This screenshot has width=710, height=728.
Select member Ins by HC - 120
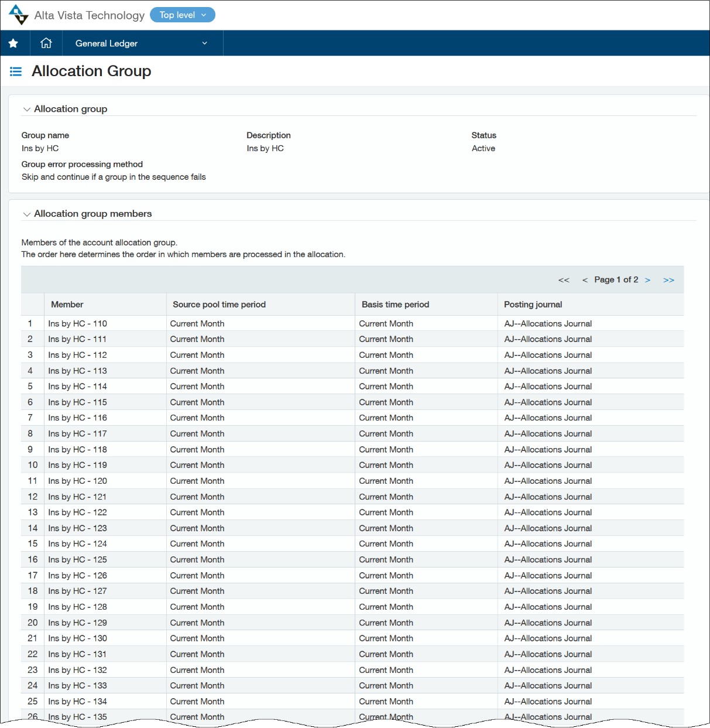pos(78,481)
